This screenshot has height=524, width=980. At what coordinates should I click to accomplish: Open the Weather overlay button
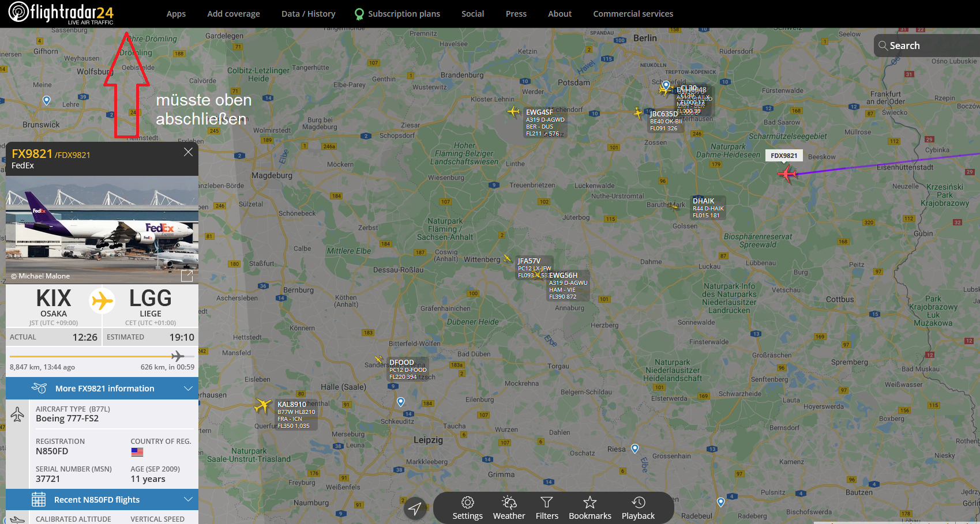click(509, 508)
